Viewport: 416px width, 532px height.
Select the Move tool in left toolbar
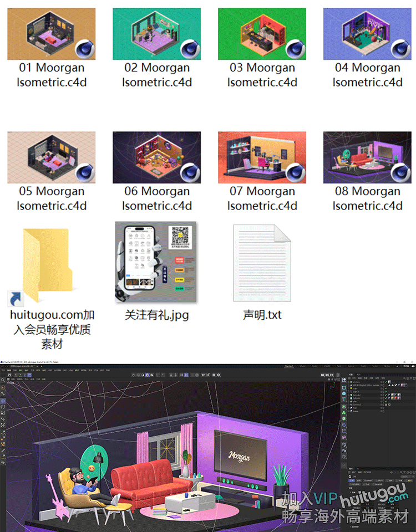(x=3, y=400)
